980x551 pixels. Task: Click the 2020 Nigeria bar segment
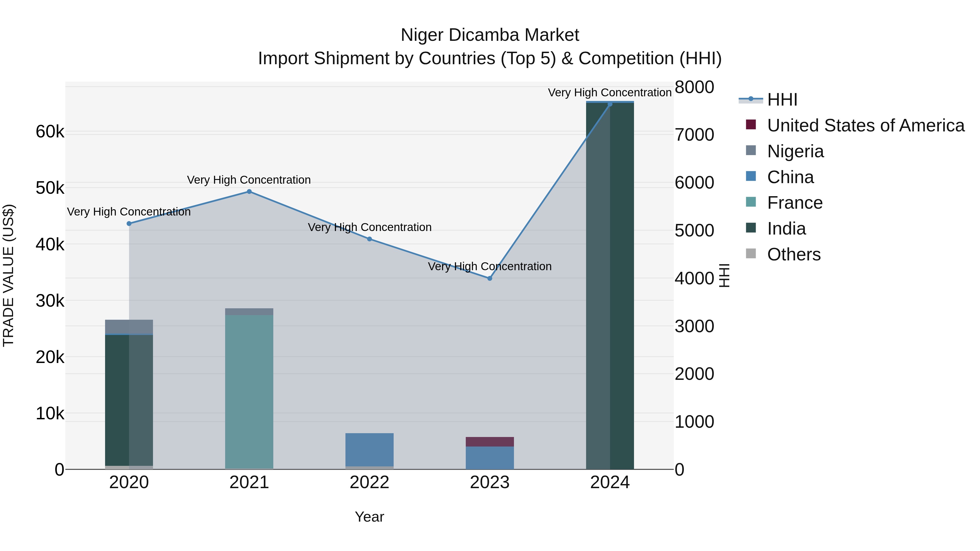(x=129, y=327)
